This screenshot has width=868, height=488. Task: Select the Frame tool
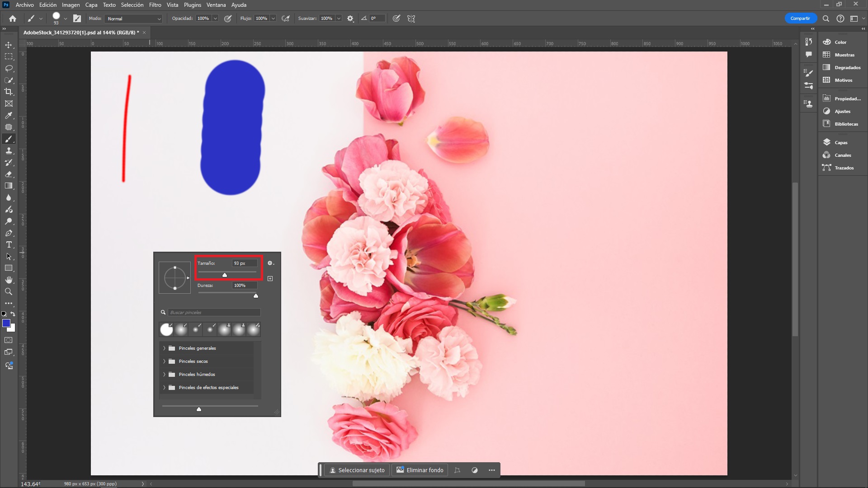(9, 103)
